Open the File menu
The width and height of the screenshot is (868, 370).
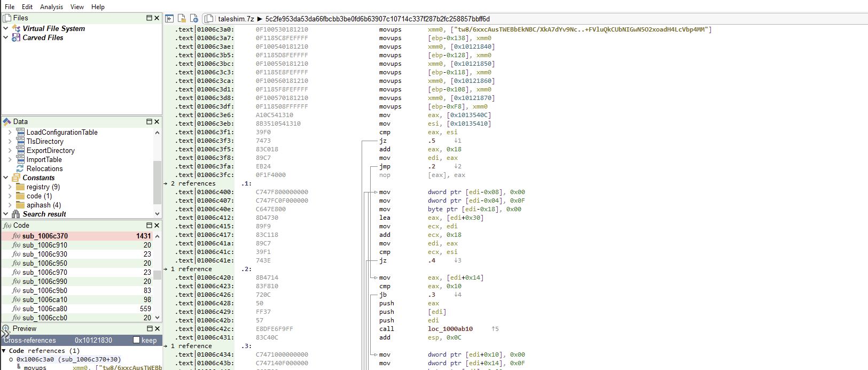click(10, 7)
